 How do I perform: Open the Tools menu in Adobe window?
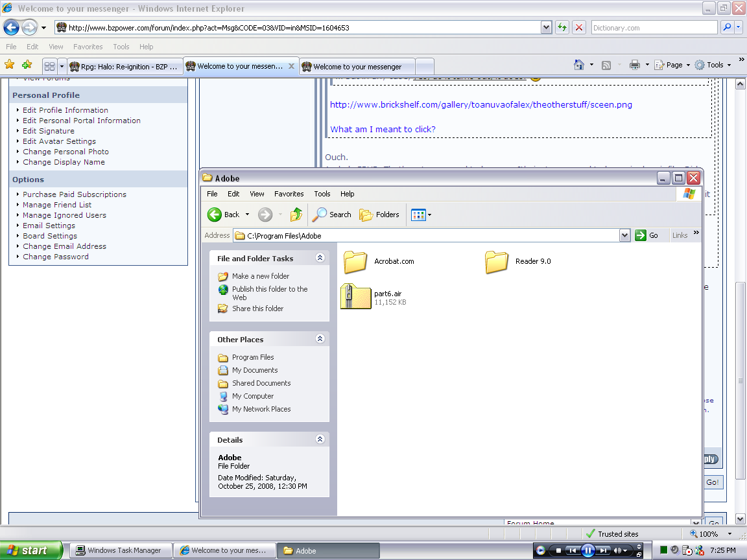[322, 194]
